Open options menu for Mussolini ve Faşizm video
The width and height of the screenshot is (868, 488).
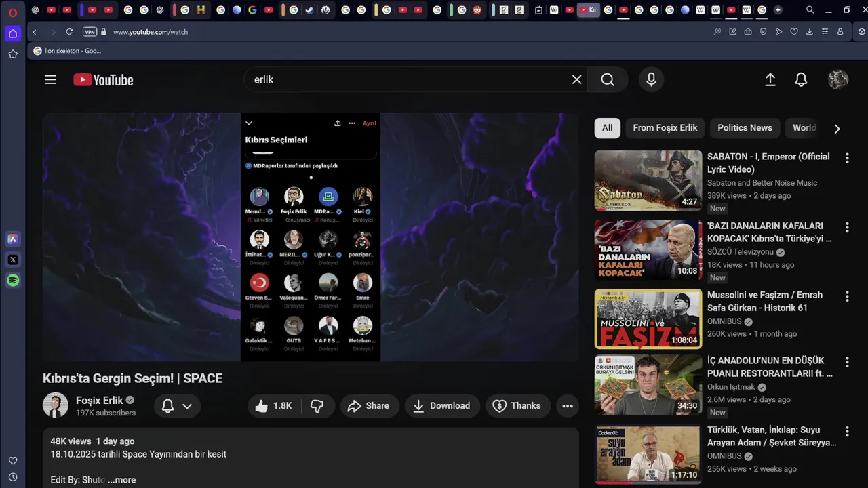point(847,296)
